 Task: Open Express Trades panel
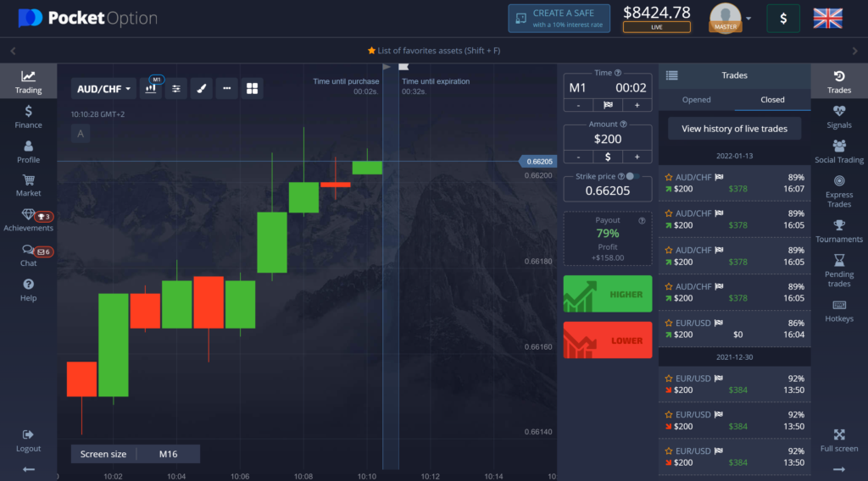(x=839, y=191)
